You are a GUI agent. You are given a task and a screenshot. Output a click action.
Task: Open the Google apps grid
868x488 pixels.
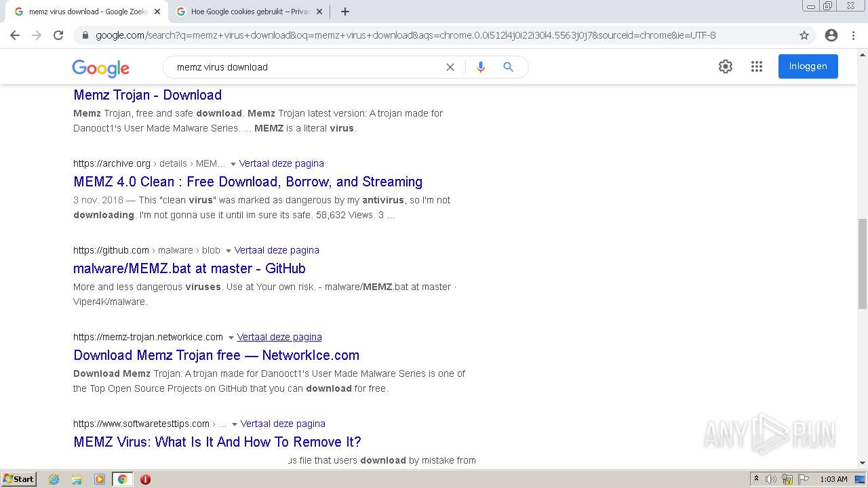pos(757,66)
